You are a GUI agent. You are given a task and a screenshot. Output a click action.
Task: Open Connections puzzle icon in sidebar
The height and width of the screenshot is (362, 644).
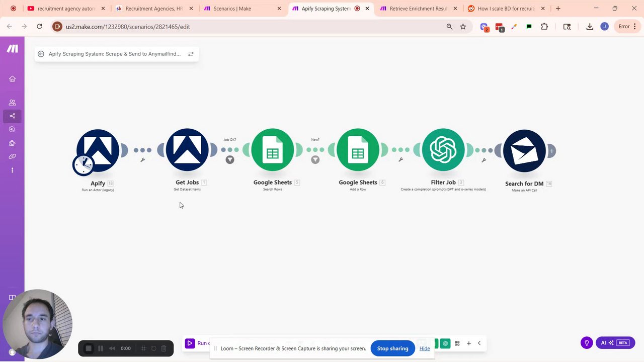13,143
